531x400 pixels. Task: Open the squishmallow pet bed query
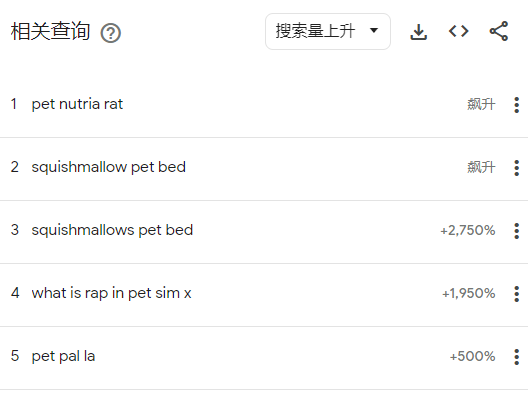click(x=109, y=167)
